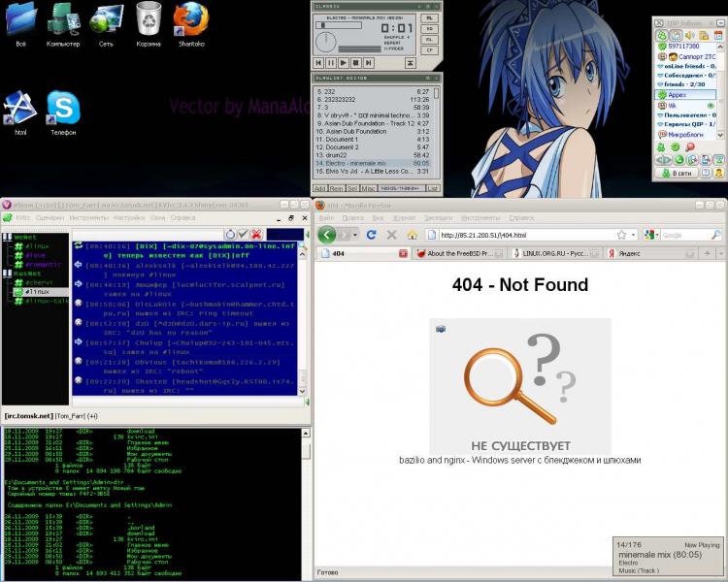Select playlist track '13. drum22'
Screen dimensions: 728x582
pos(373,155)
